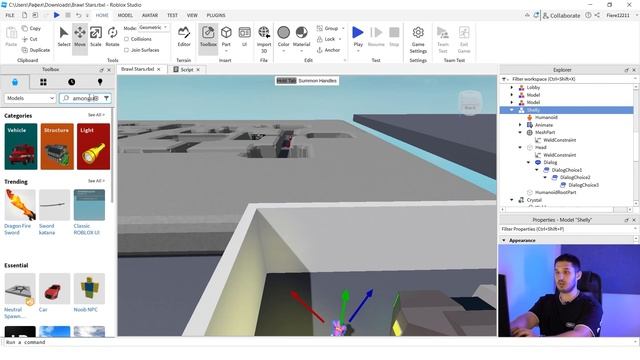The height and width of the screenshot is (360, 640).
Task: Click the Resume test button
Action: [376, 36]
